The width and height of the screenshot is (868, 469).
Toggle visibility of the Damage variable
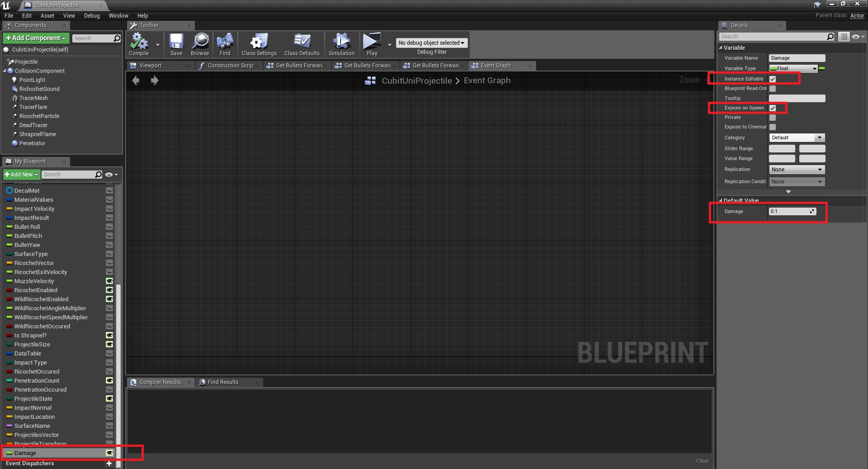click(x=109, y=453)
